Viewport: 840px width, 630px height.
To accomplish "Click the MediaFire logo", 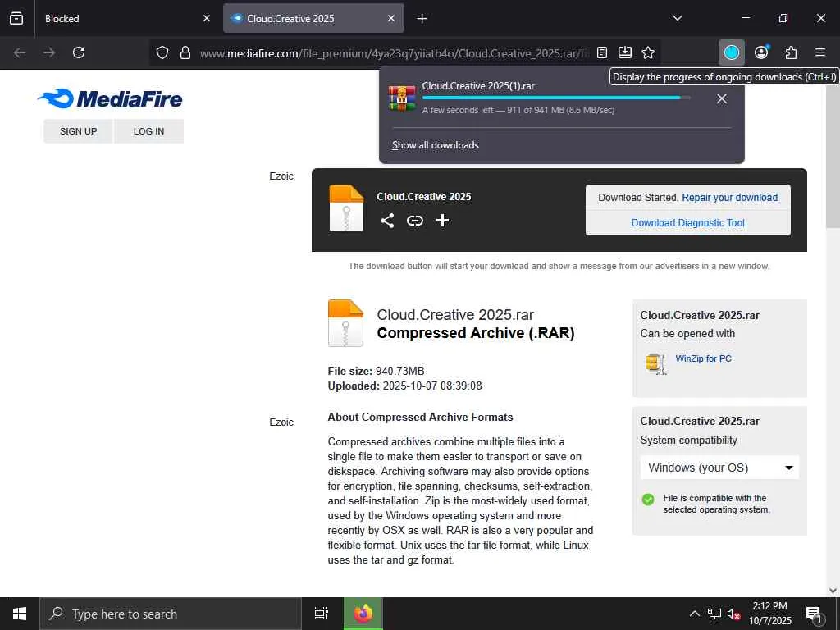I will point(110,98).
